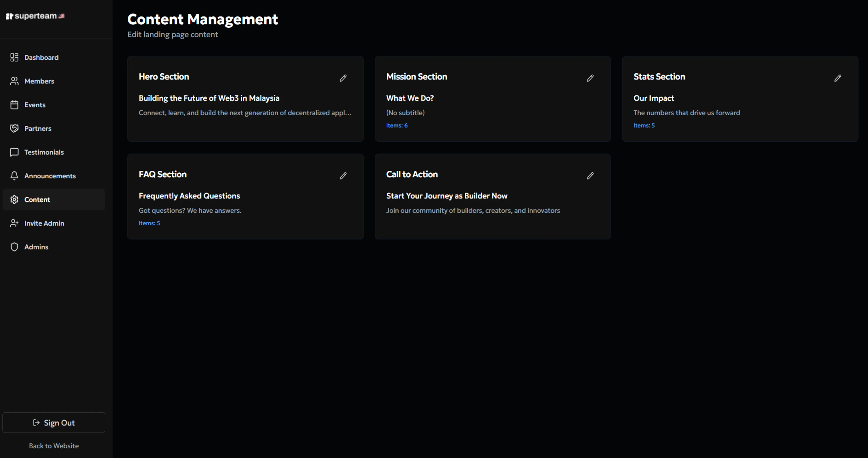
Task: Click 'Start Your Journey as Builder Now'
Action: click(x=446, y=196)
